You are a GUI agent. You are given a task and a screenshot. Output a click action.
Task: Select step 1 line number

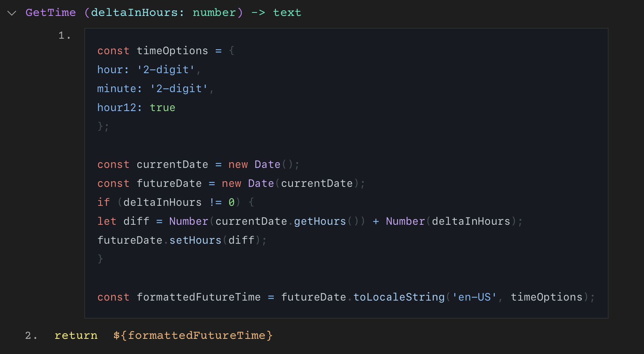(x=64, y=35)
